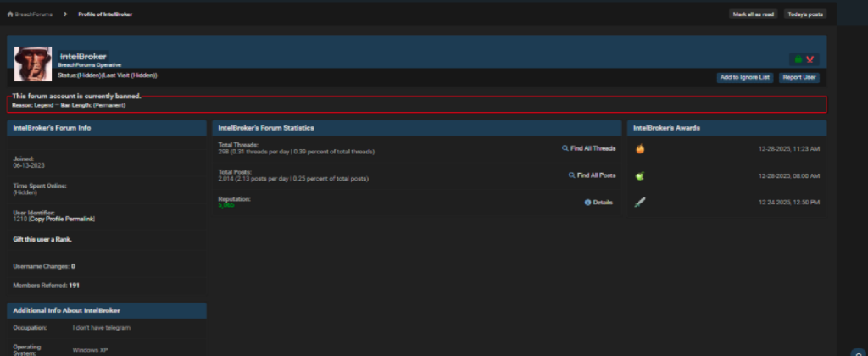
Task: Click the magnifier icon next to Find All Posts
Action: pos(571,175)
